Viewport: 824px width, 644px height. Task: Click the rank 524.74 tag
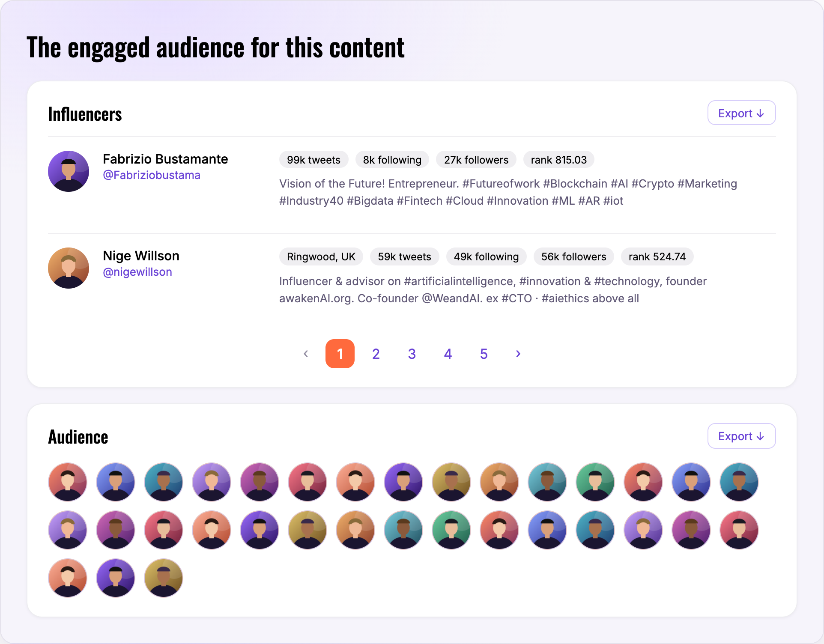tap(657, 256)
